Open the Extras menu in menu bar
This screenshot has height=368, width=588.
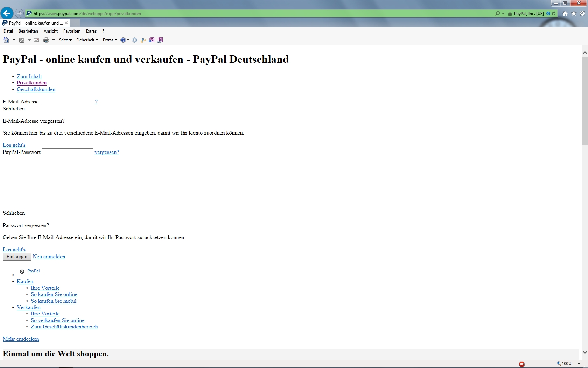91,31
